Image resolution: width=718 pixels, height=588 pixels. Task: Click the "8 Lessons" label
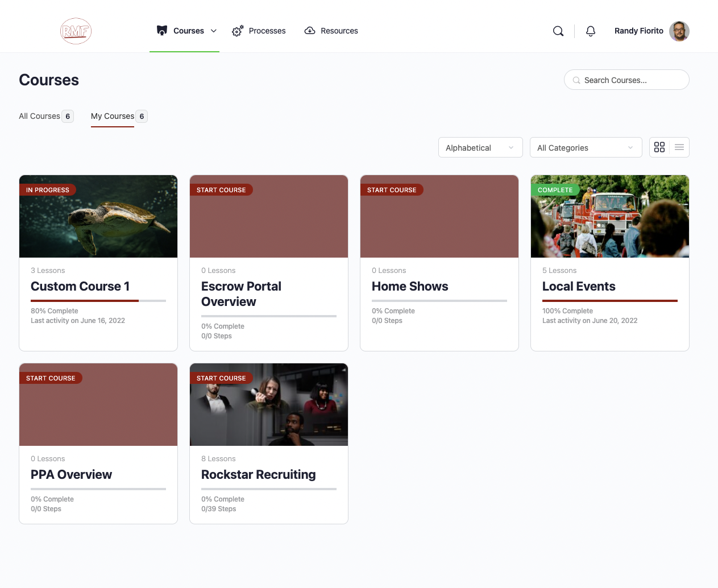(x=218, y=459)
